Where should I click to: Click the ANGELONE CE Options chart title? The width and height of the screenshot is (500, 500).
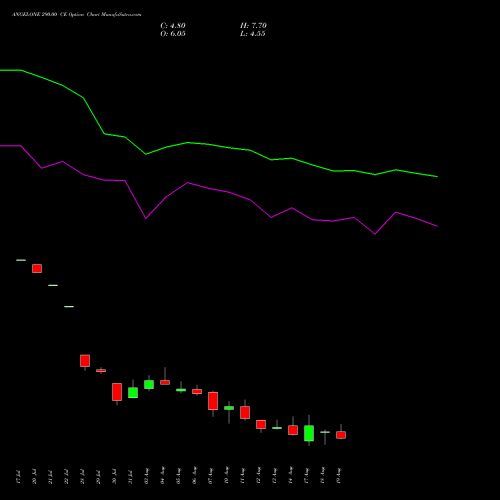tap(77, 15)
